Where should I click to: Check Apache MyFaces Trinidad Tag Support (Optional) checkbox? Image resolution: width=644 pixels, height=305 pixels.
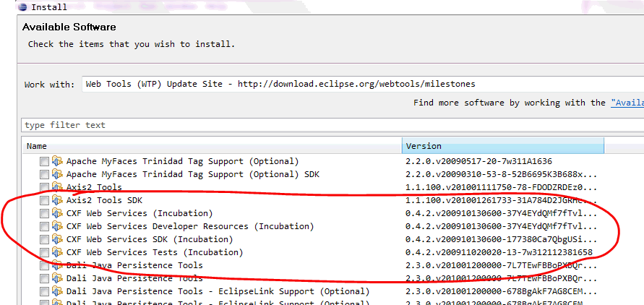[44, 162]
